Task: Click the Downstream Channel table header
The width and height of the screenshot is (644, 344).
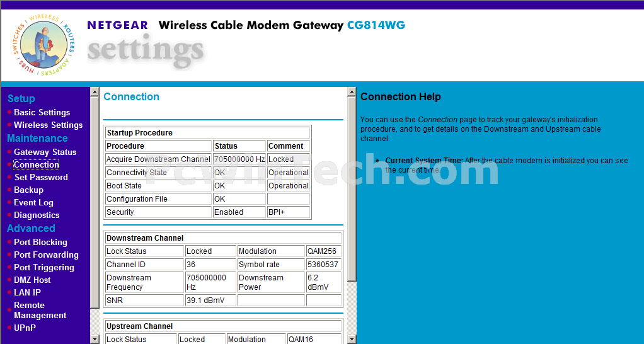Action: pyautogui.click(x=224, y=238)
